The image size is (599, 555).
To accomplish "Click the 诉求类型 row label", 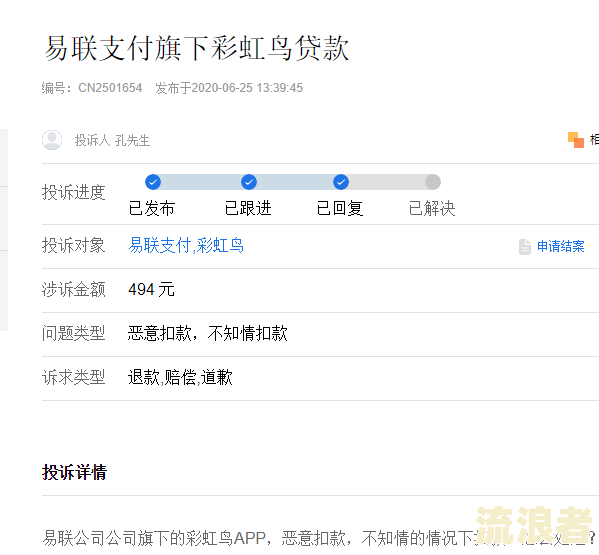I will (x=73, y=377).
